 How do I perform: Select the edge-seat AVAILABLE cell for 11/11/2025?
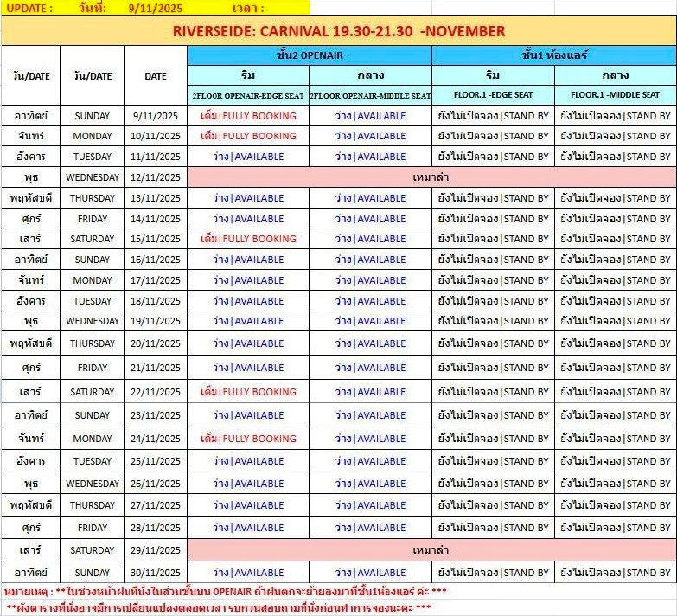pos(248,157)
